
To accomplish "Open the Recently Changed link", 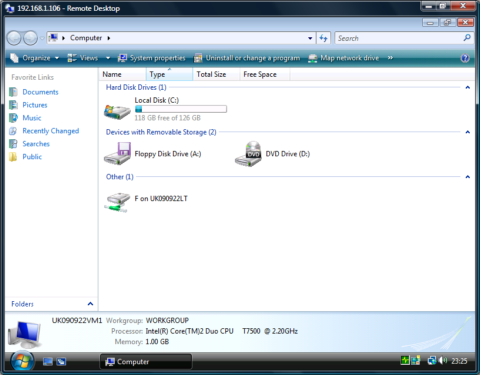I will point(51,131).
